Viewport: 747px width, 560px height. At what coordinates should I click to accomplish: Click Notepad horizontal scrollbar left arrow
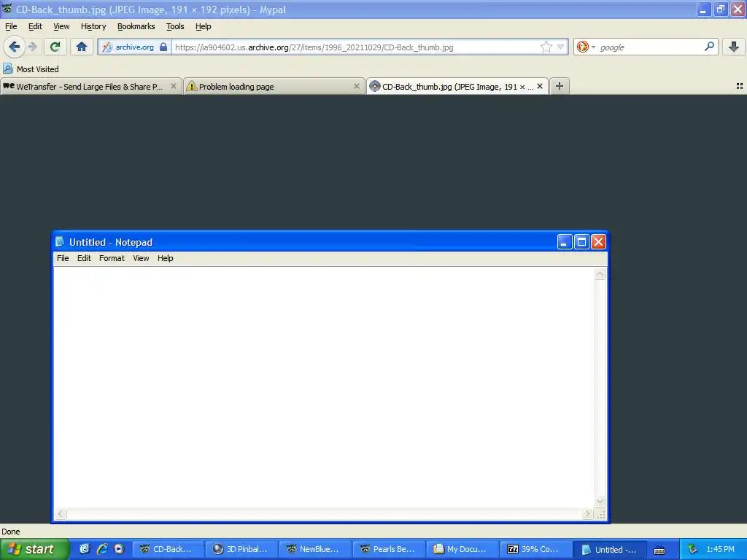tap(60, 514)
